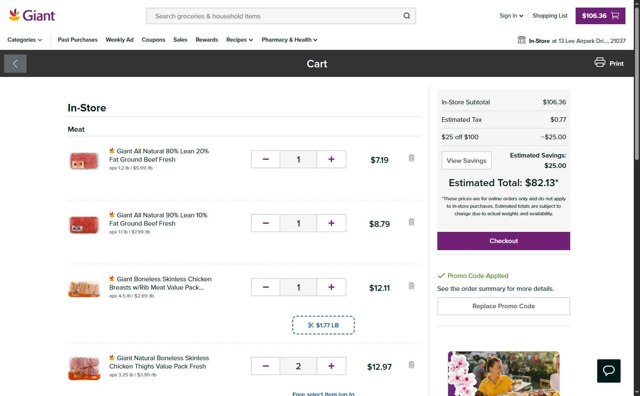Screen dimensions: 640x396
Task: Edit quantity field for 80% Lean Ground Beef
Action: 298,159
